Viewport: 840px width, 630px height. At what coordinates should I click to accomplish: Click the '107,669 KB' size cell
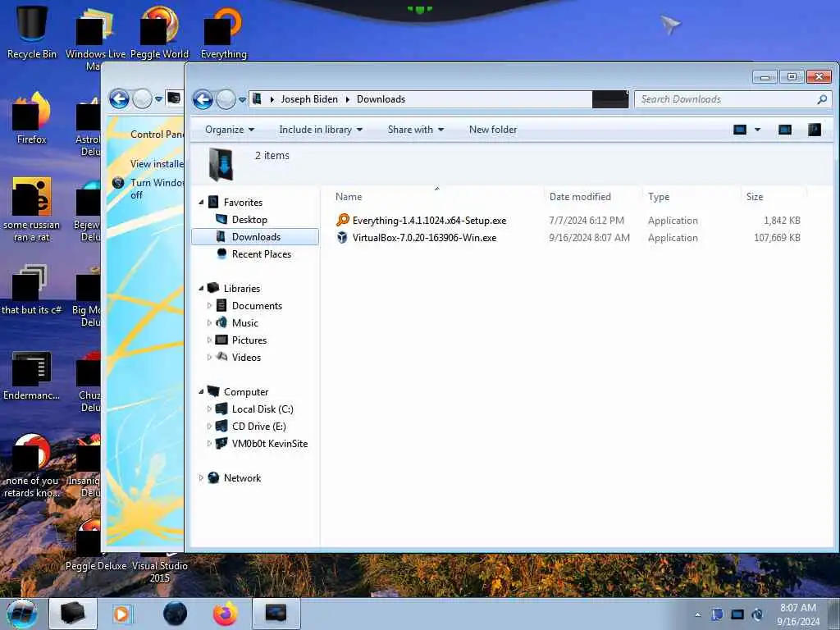777,237
